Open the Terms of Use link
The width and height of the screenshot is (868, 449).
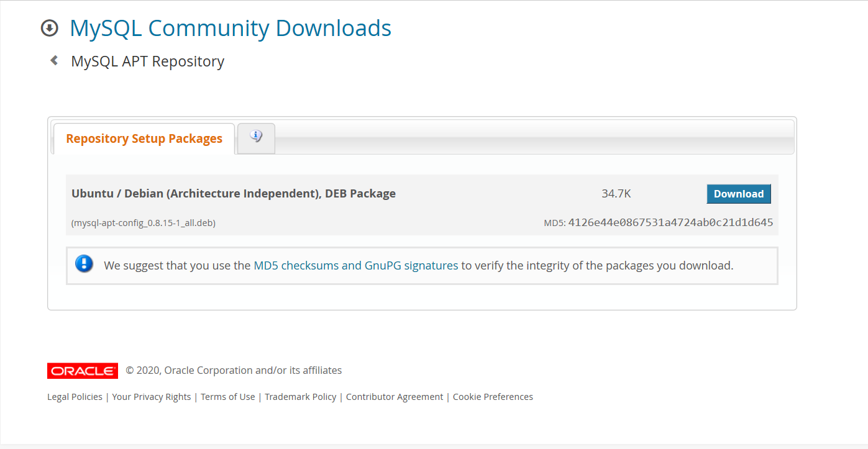(x=228, y=397)
